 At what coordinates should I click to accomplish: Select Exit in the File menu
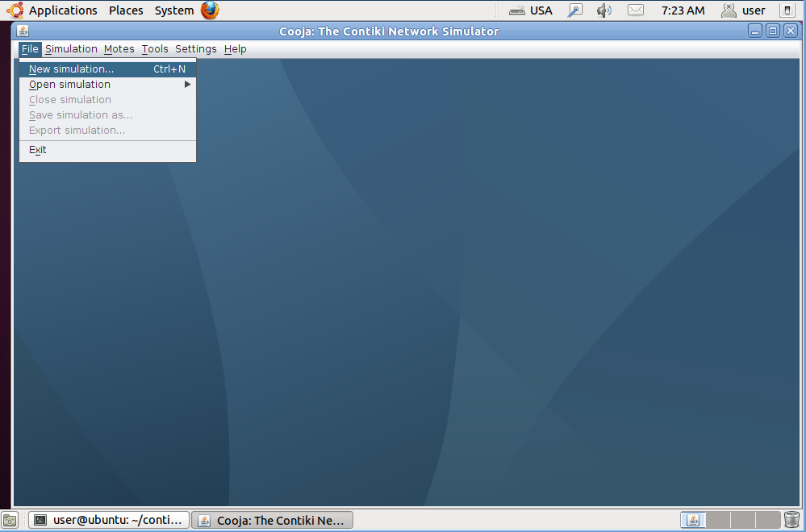[x=107, y=150]
